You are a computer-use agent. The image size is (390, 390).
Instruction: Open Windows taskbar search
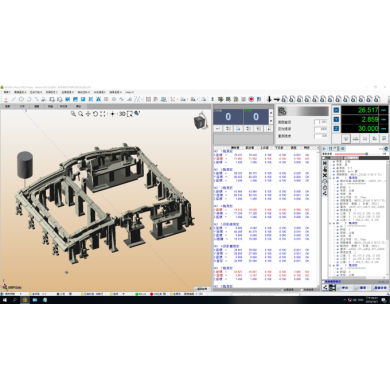[x=15, y=300]
